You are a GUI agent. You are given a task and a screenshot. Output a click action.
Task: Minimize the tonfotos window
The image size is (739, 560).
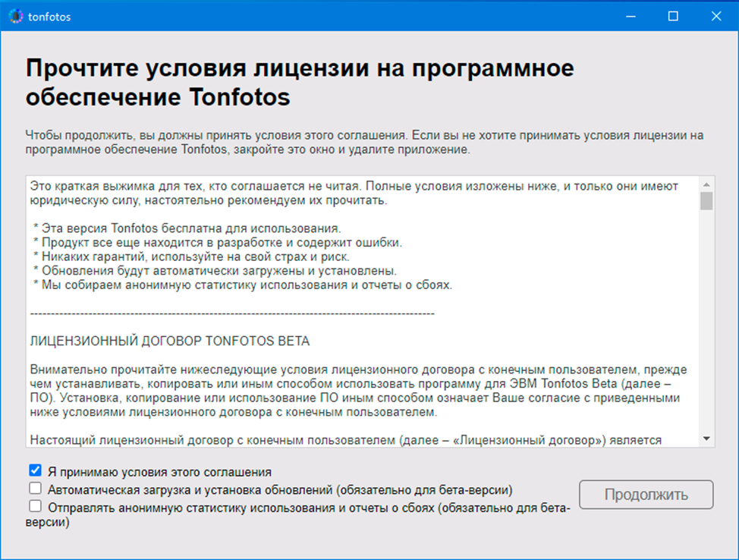pyautogui.click(x=631, y=17)
